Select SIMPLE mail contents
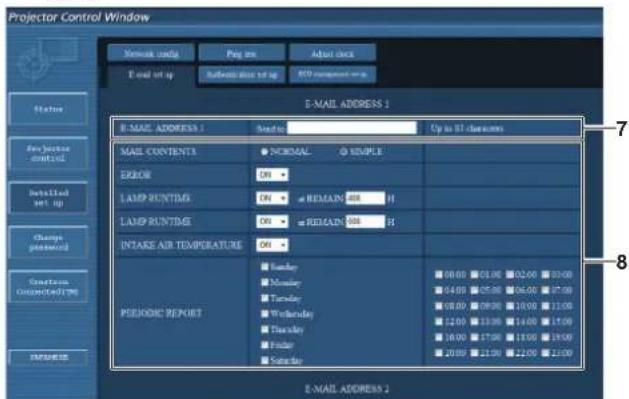 pos(343,152)
